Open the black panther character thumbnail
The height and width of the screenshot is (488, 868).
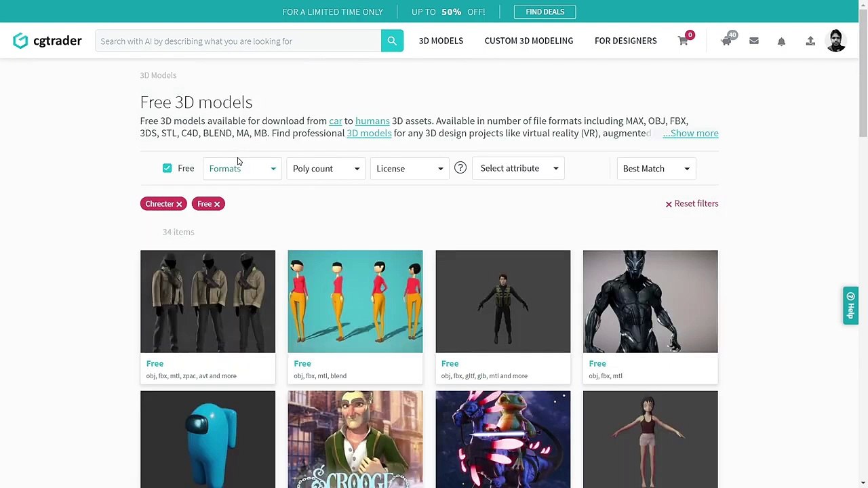(x=650, y=302)
